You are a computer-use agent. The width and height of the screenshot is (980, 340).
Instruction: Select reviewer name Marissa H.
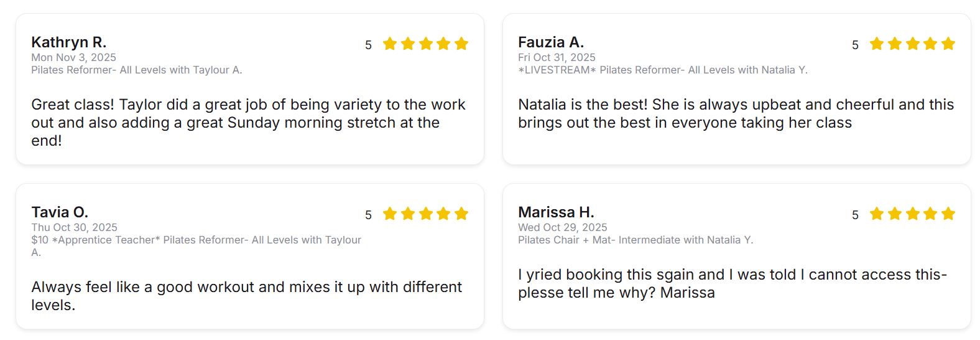[x=556, y=212]
